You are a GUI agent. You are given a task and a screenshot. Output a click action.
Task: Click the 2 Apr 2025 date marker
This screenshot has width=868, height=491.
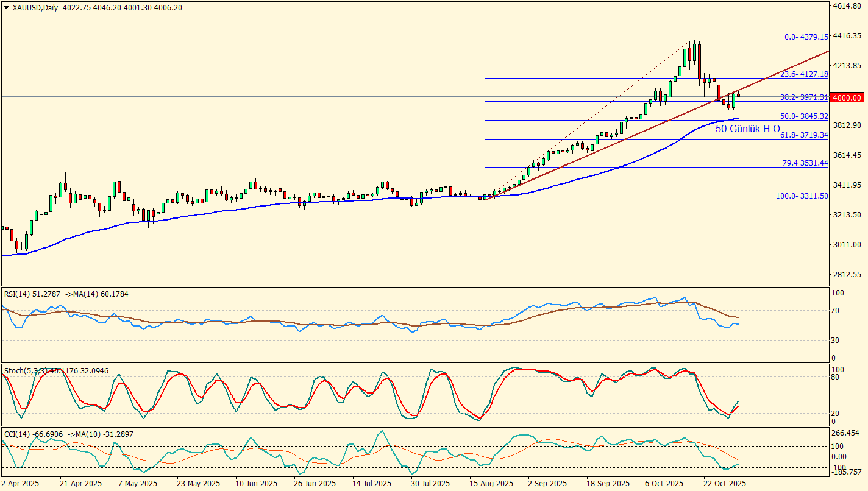21,484
